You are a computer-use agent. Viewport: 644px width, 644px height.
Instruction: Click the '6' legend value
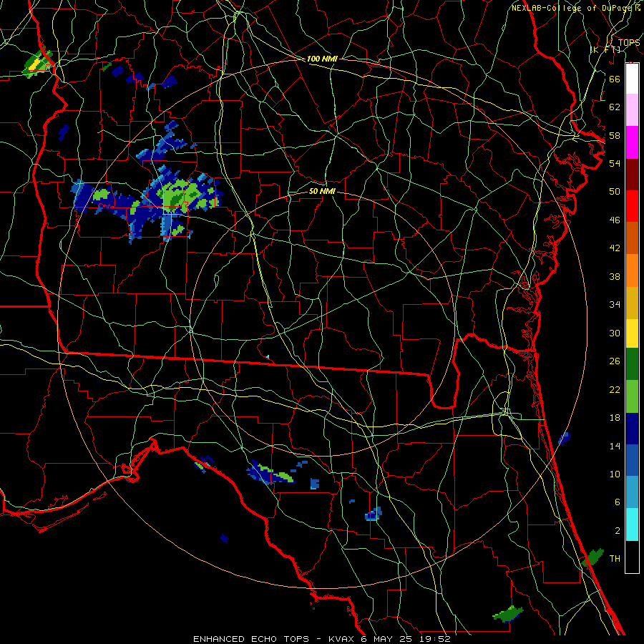[x=618, y=502]
